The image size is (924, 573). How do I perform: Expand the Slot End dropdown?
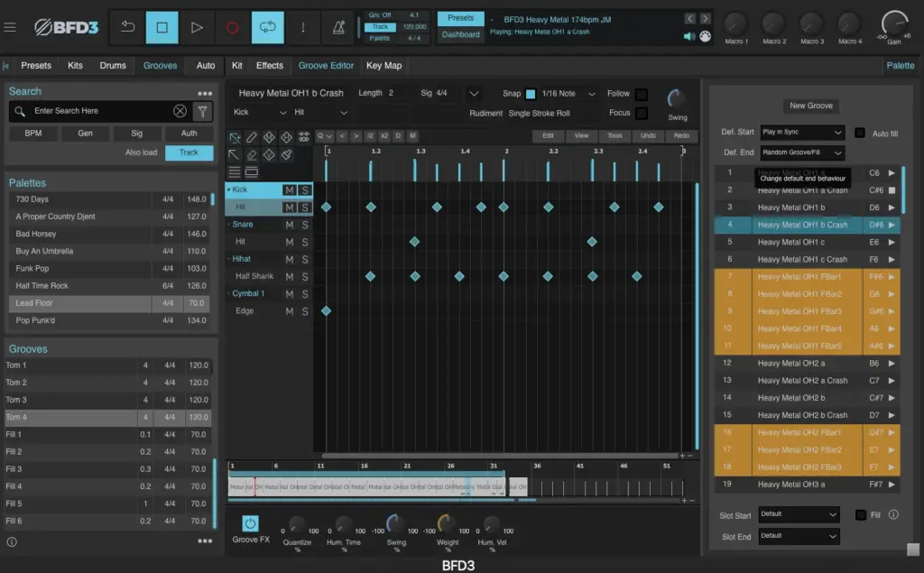(799, 535)
